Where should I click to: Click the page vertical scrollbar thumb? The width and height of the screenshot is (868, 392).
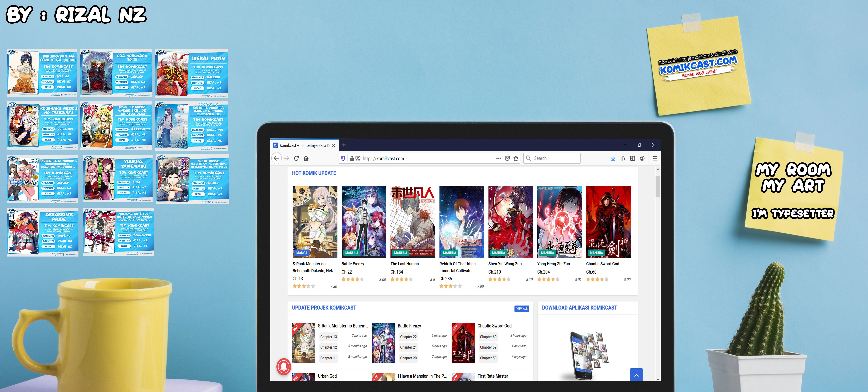click(x=658, y=186)
